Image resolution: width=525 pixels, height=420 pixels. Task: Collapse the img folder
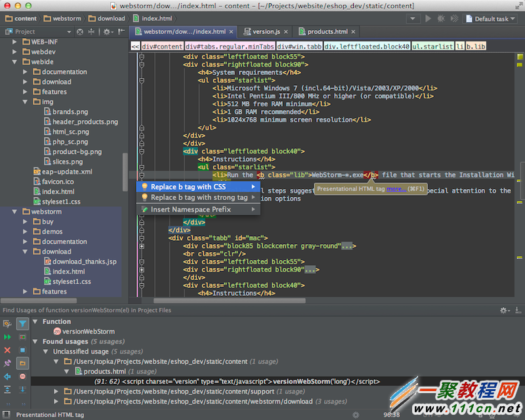tap(25, 102)
